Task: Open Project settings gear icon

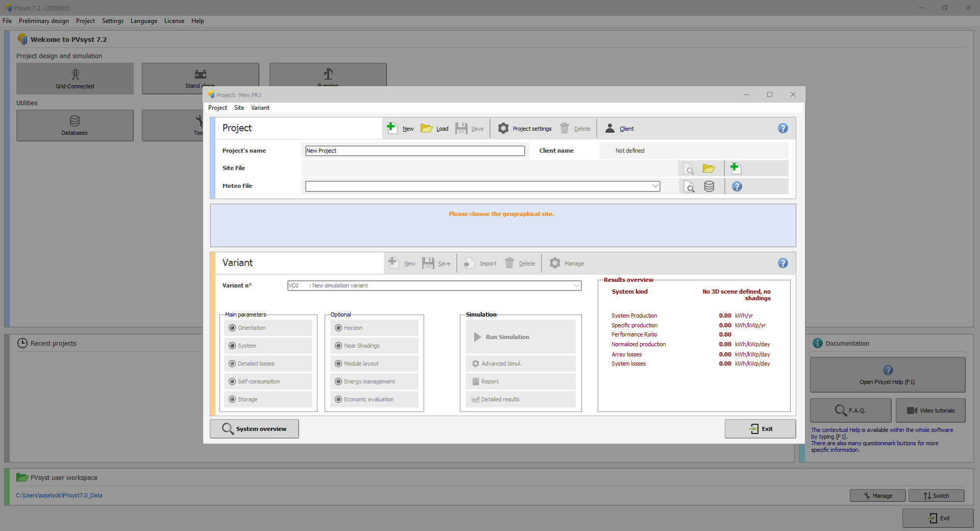Action: pyautogui.click(x=503, y=128)
